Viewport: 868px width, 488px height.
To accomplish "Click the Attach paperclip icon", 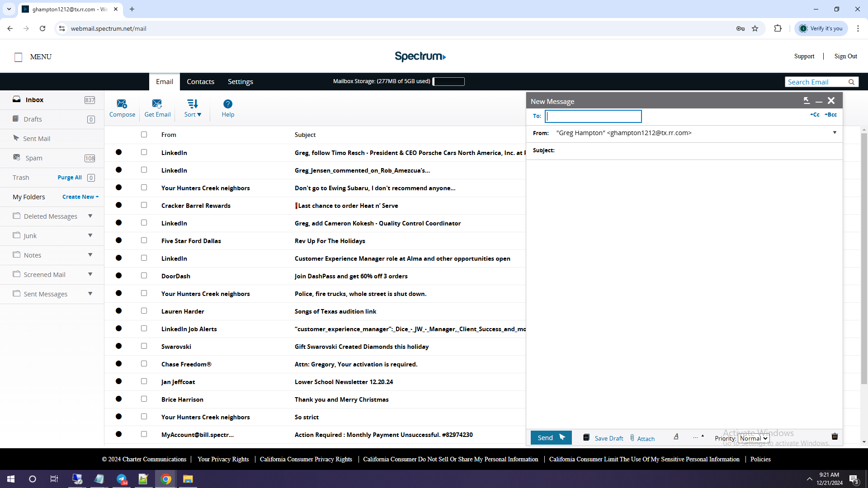I will point(632,438).
